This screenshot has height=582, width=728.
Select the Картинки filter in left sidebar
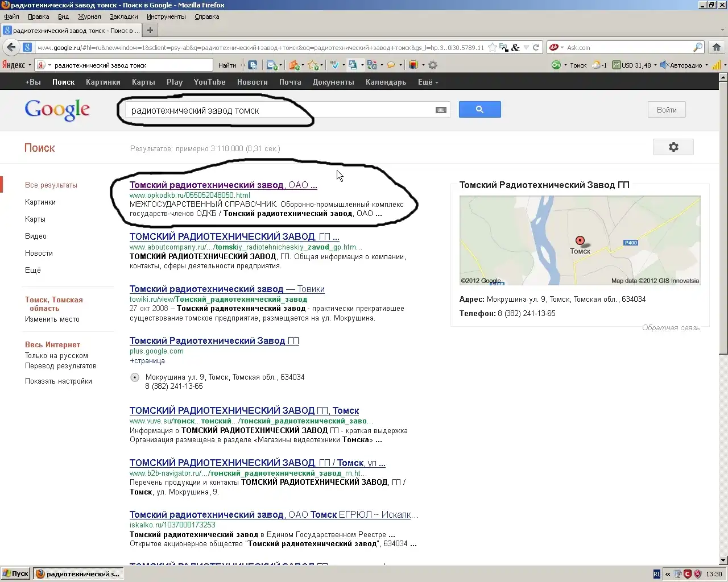[40, 202]
